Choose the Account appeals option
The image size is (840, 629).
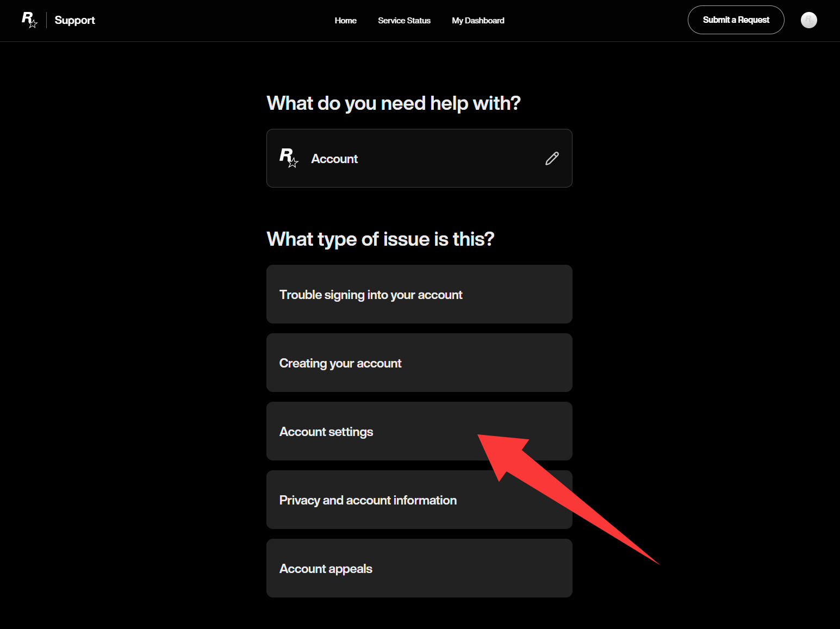pyautogui.click(x=419, y=568)
